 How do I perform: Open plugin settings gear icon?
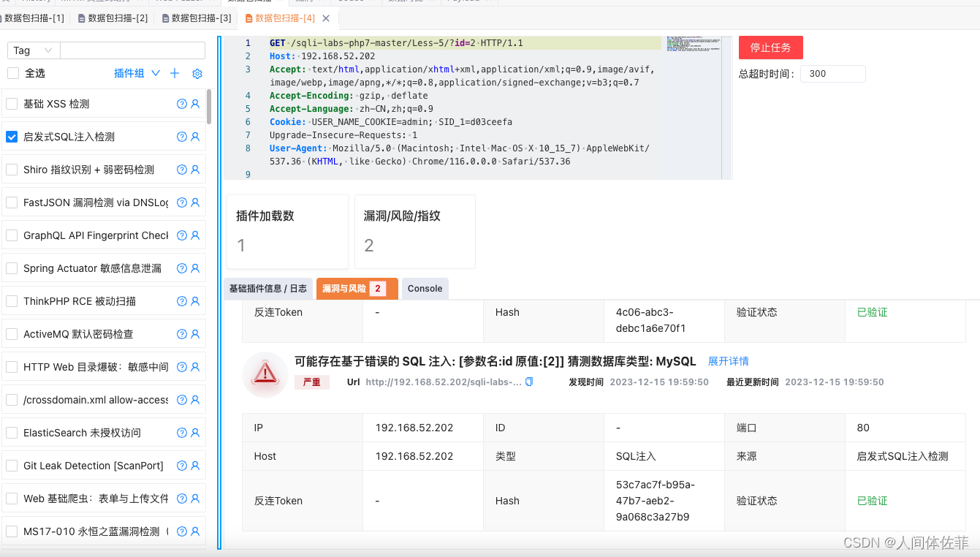click(x=197, y=73)
